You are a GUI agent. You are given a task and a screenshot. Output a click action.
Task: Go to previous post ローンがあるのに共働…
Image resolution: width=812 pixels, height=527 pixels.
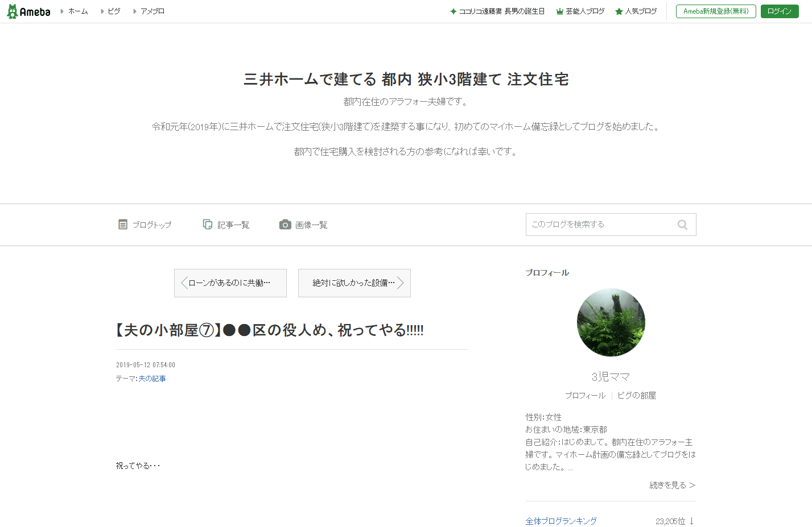[x=230, y=283]
